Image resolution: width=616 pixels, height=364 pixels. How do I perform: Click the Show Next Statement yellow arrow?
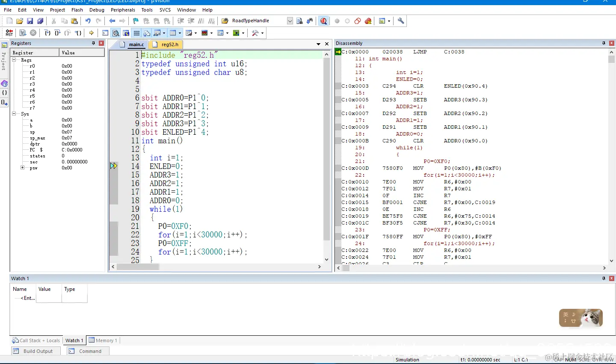pos(92,33)
